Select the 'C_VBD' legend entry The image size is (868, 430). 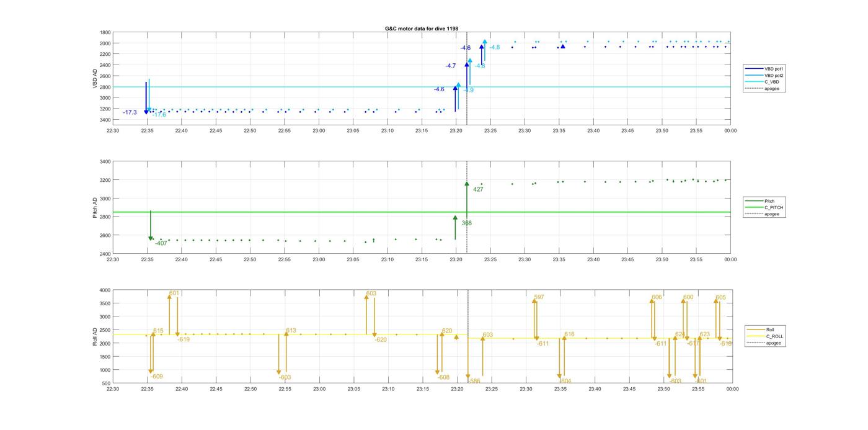pos(762,82)
